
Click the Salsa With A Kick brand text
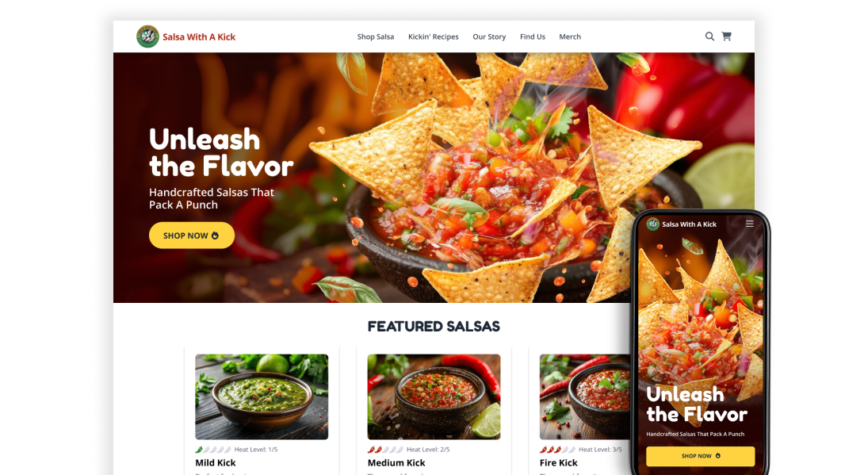click(199, 36)
